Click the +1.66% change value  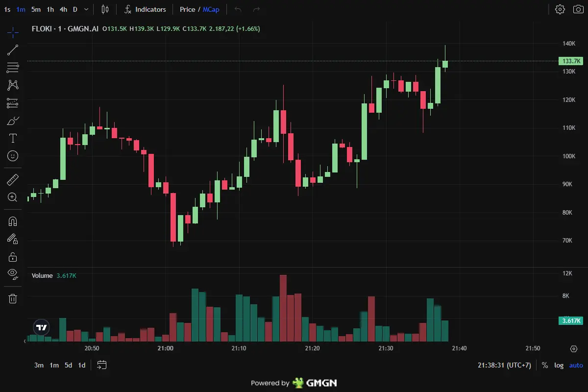248,29
